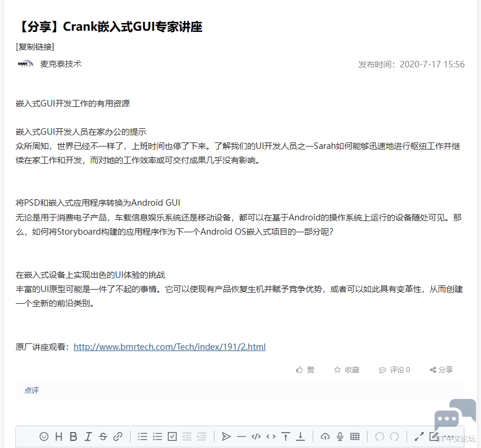Upload a file via cloud icon
The image size is (481, 448).
pyautogui.click(x=325, y=436)
